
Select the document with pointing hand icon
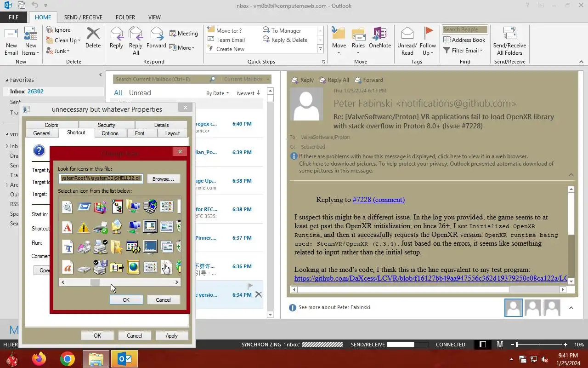point(166,267)
